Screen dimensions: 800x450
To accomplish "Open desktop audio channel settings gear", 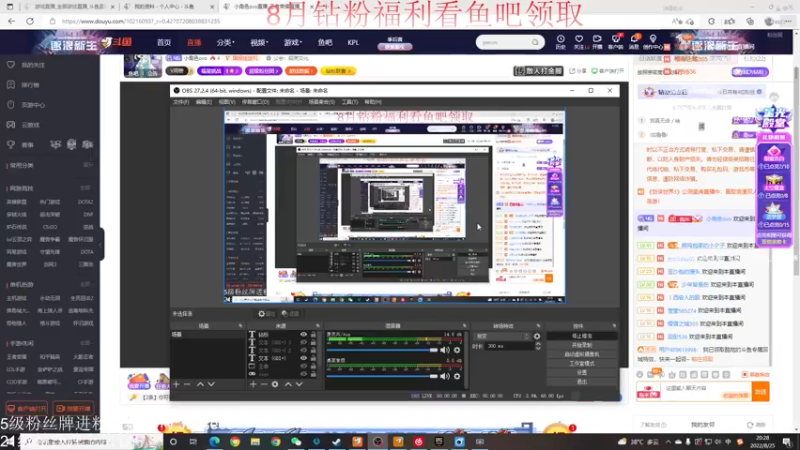I will pos(457,376).
